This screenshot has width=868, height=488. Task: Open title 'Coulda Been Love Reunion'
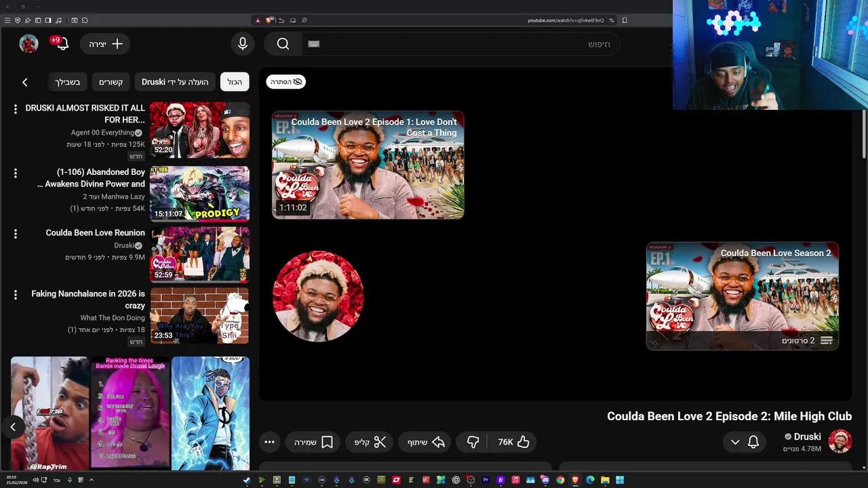tap(95, 232)
